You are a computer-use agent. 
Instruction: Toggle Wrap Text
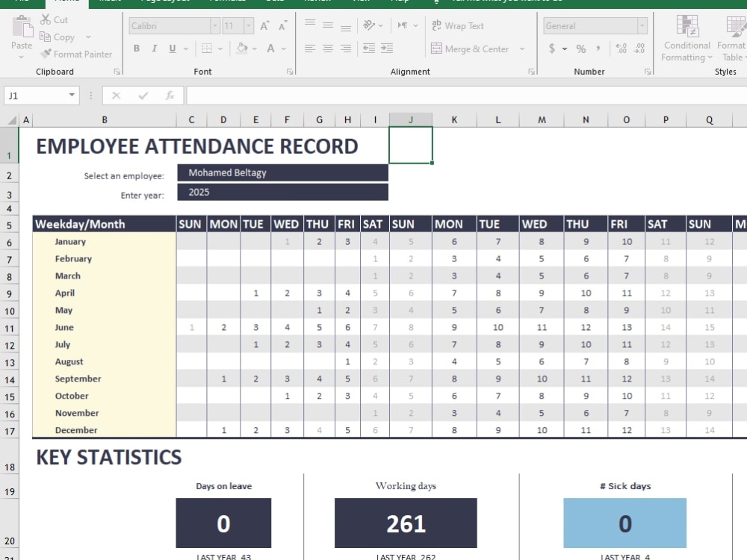[x=458, y=25]
